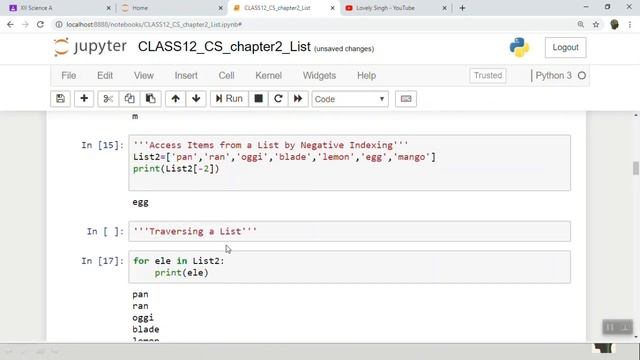Image resolution: width=640 pixels, height=360 pixels.
Task: Close the XII Science A tab
Action: [109, 8]
